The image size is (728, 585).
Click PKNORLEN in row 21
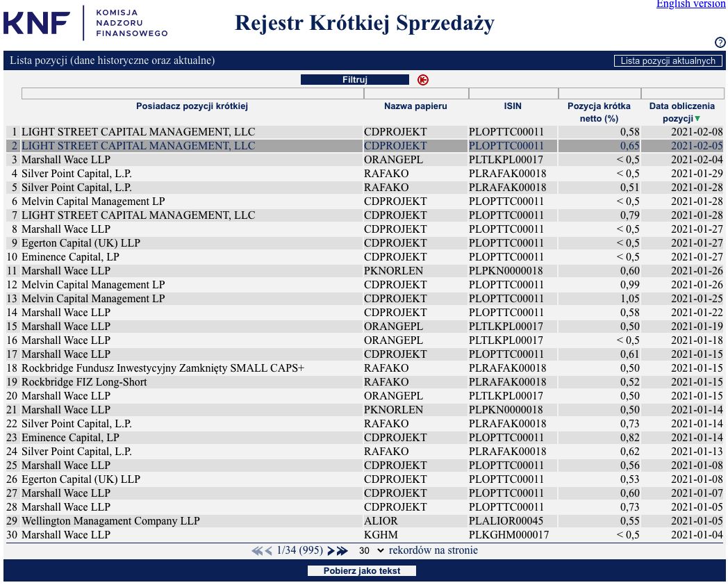(x=393, y=410)
